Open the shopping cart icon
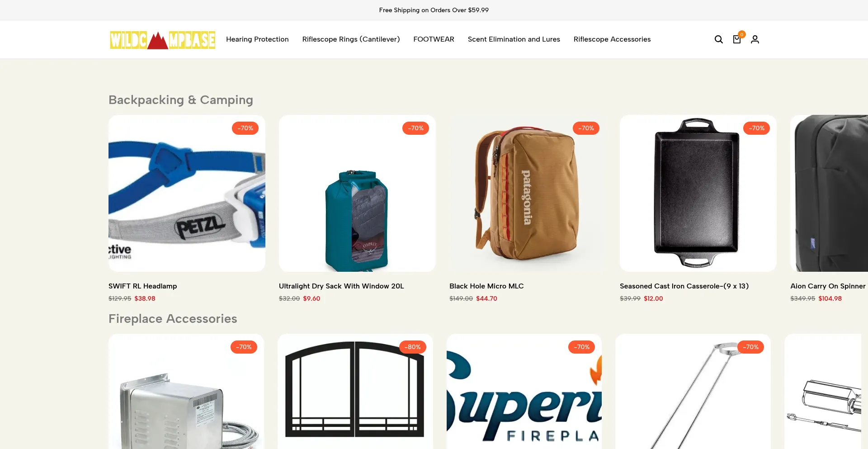This screenshot has width=868, height=449. 737,39
